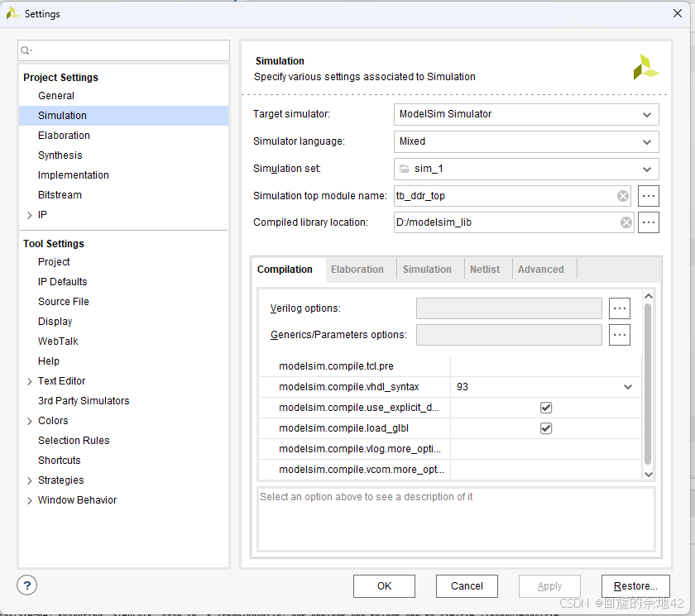
Task: Select the modelsim.compile.vcom.more_opt... row
Action: [450, 470]
